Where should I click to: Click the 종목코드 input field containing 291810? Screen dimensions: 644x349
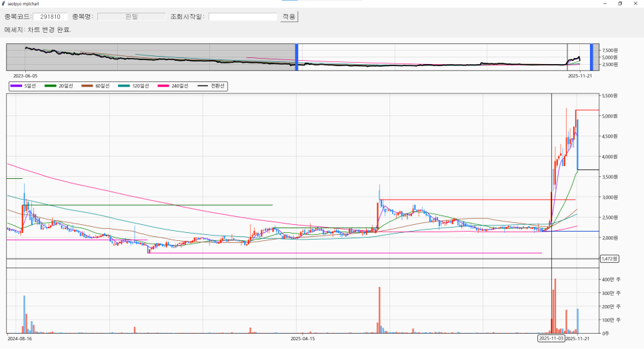[x=50, y=17]
